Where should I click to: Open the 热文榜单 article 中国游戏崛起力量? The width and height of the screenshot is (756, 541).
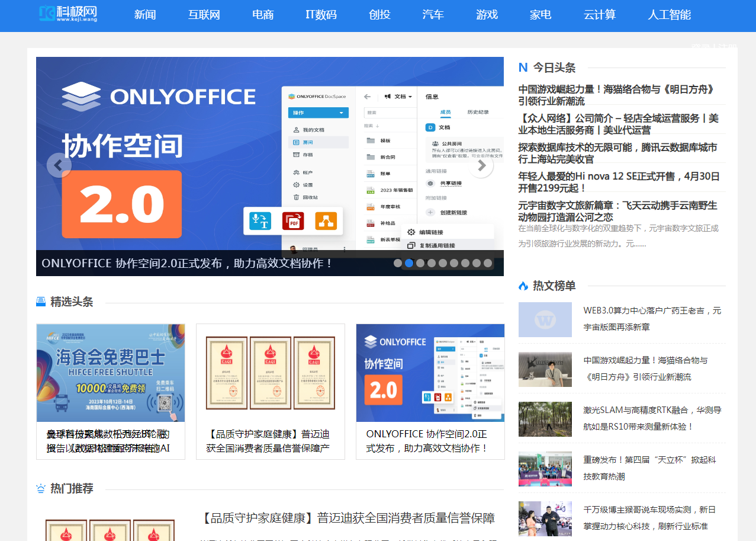tap(645, 369)
